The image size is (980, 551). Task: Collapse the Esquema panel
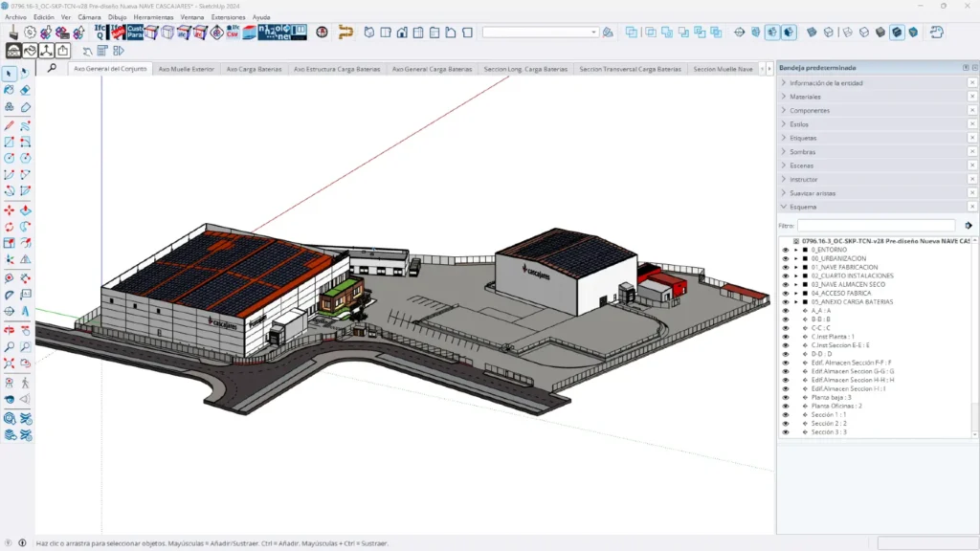click(783, 206)
